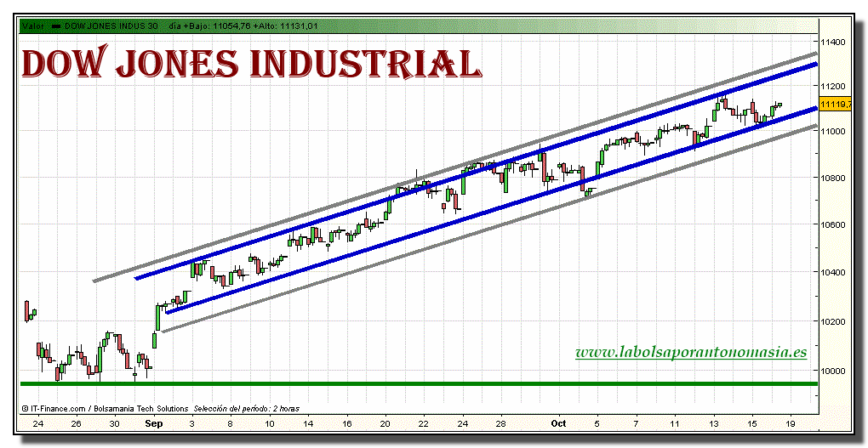Image resolution: width=868 pixels, height=448 pixels.
Task: Open the www.labolsaporantonomasia.es link
Action: pyautogui.click(x=691, y=352)
